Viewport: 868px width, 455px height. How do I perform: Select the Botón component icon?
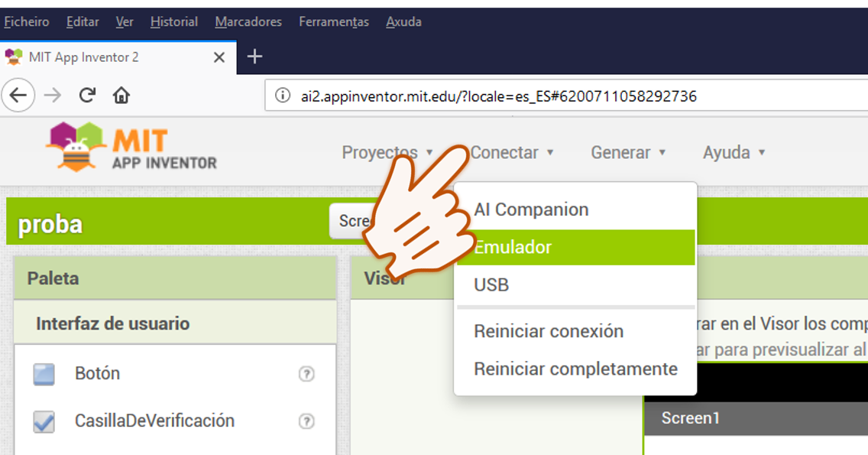point(44,374)
